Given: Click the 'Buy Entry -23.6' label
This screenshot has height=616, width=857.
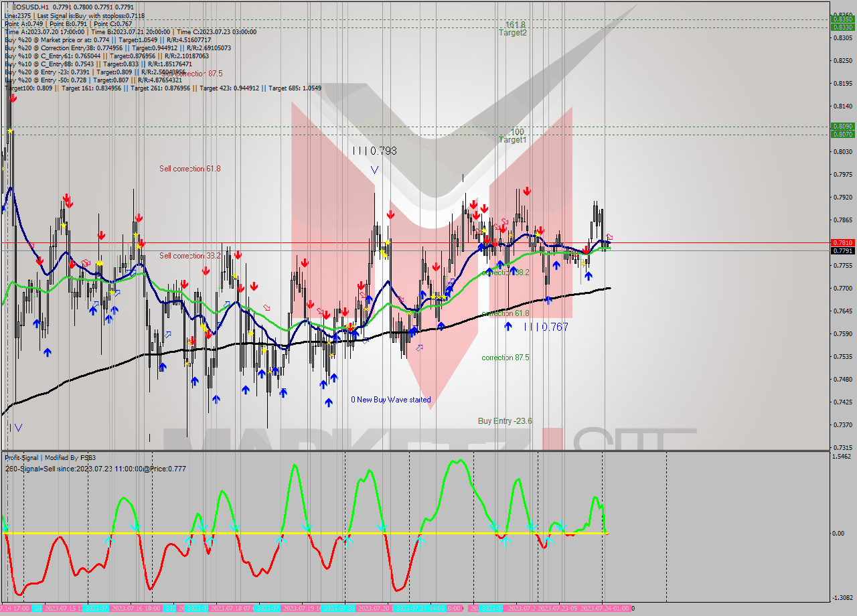Looking at the screenshot, I should pos(505,421).
